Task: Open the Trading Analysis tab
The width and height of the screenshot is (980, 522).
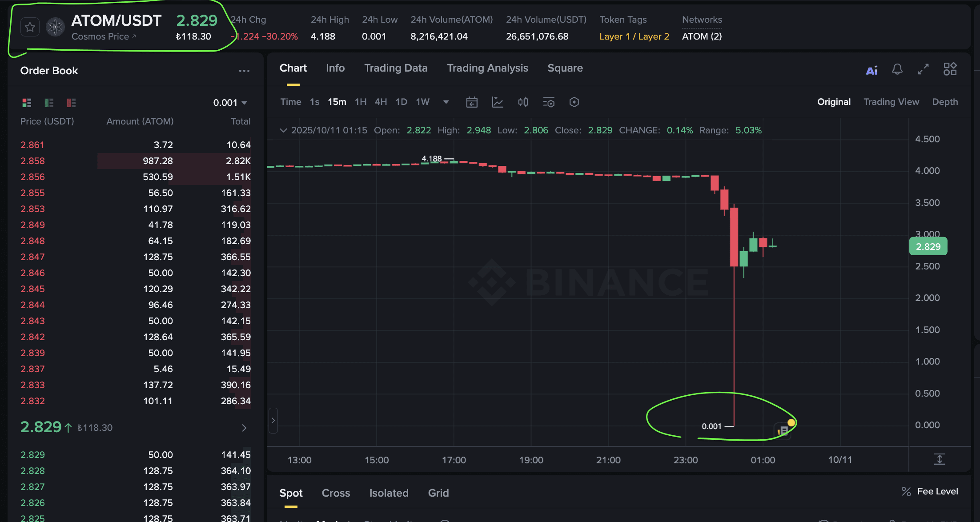Action: click(x=487, y=68)
